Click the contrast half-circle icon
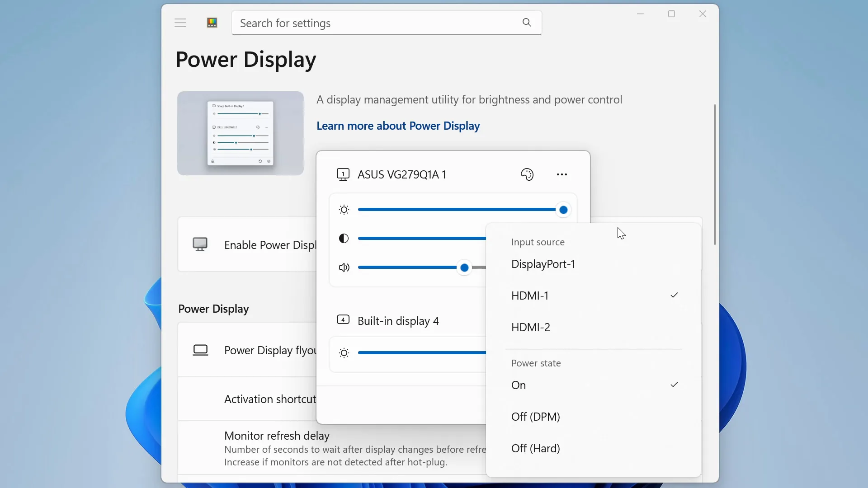Screen dimensions: 868x488 coord(344,238)
